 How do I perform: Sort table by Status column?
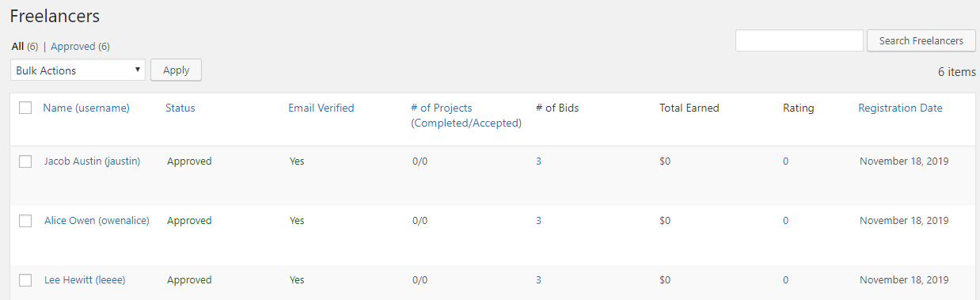pyautogui.click(x=180, y=108)
